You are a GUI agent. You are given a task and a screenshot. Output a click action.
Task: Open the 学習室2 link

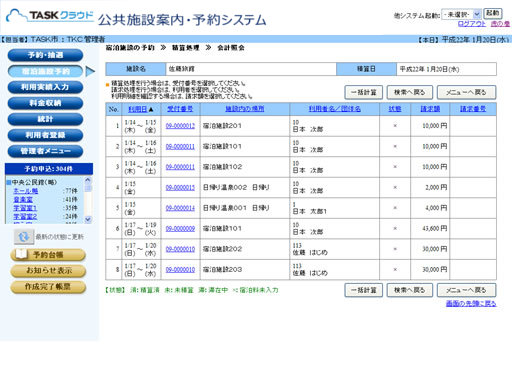point(25,217)
